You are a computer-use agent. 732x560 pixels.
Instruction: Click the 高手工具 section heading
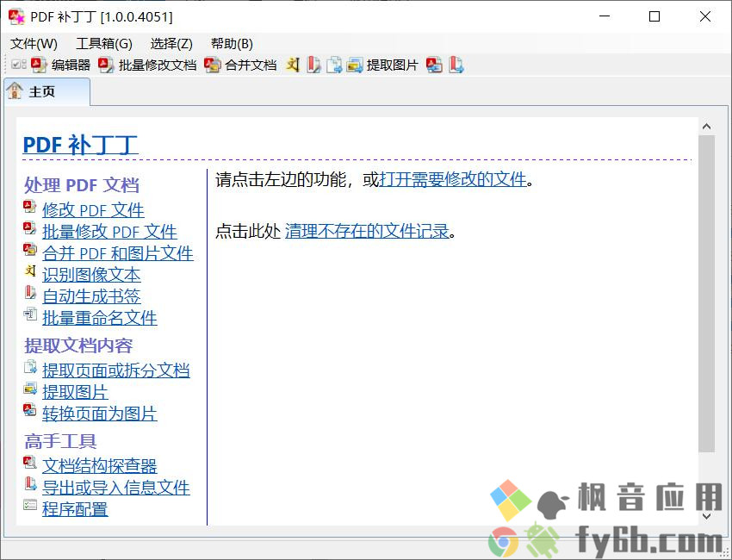click(x=60, y=441)
